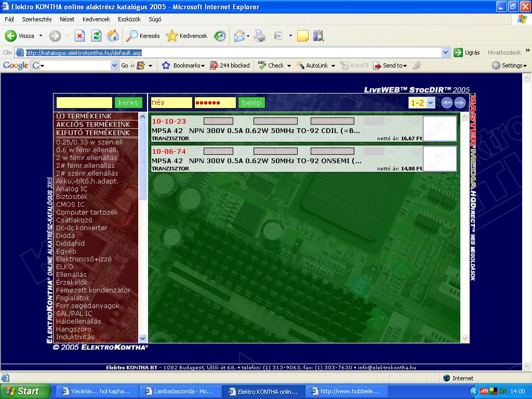Open the Mail envelope icon
The image size is (532, 399).
pyautogui.click(x=240, y=36)
